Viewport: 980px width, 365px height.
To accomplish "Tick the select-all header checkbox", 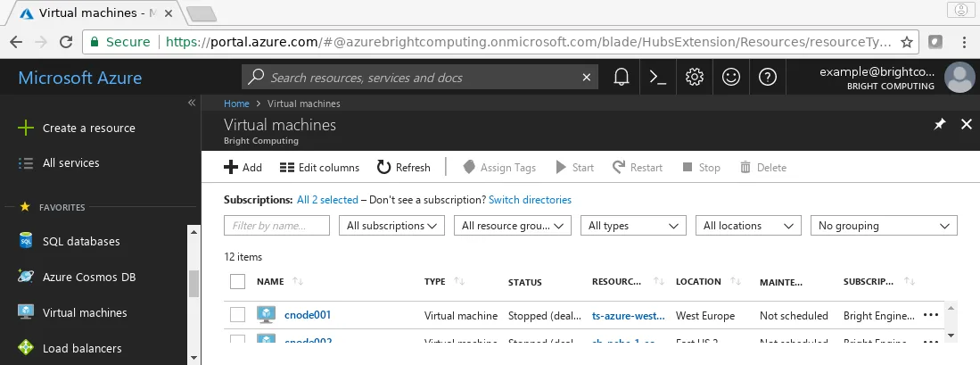I will point(237,282).
